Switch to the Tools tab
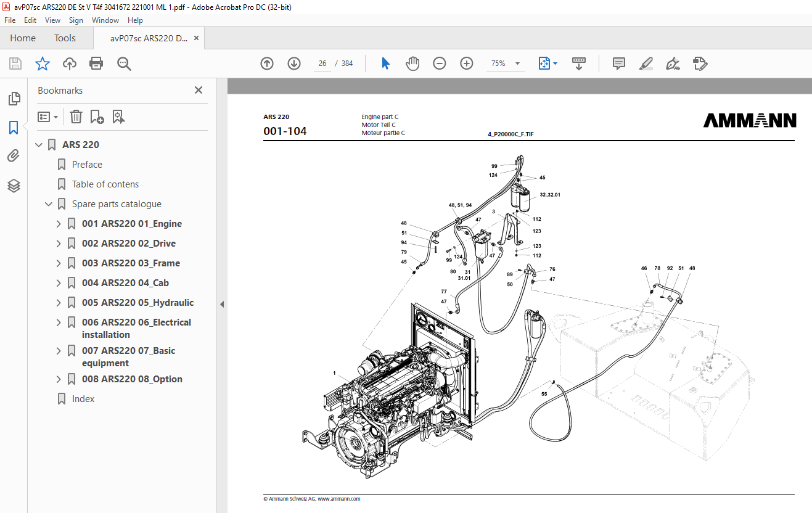The image size is (812, 513). pos(65,38)
